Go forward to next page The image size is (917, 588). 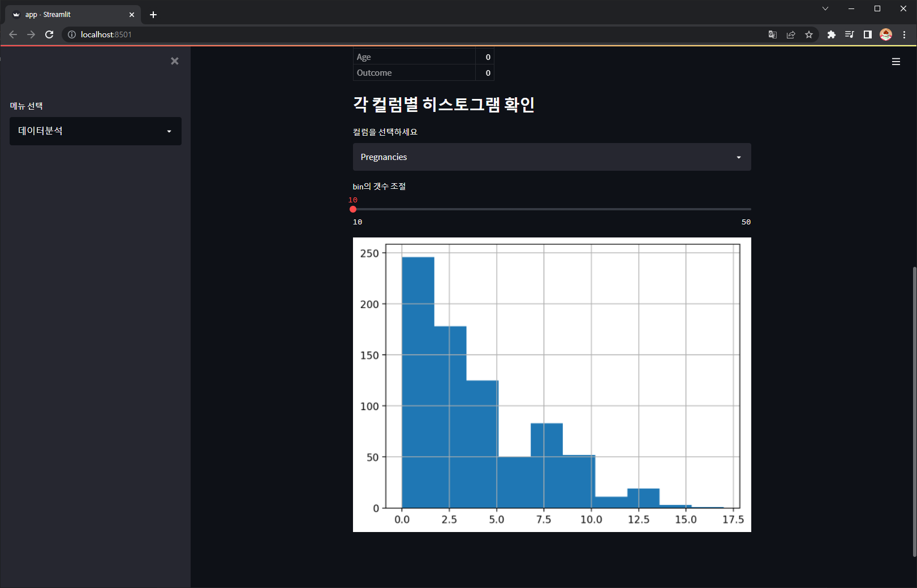31,34
